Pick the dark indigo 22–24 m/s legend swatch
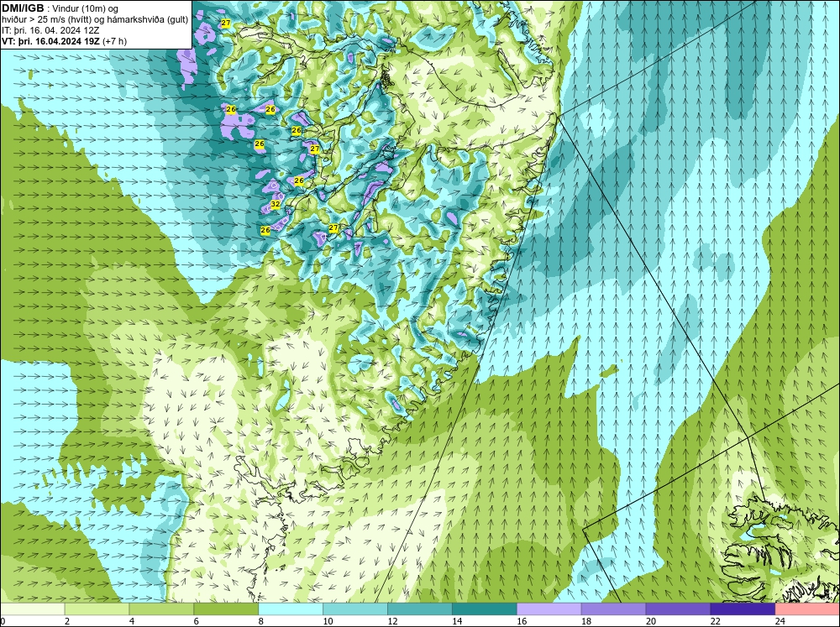Screen dimensions: 840x627 (x=743, y=609)
